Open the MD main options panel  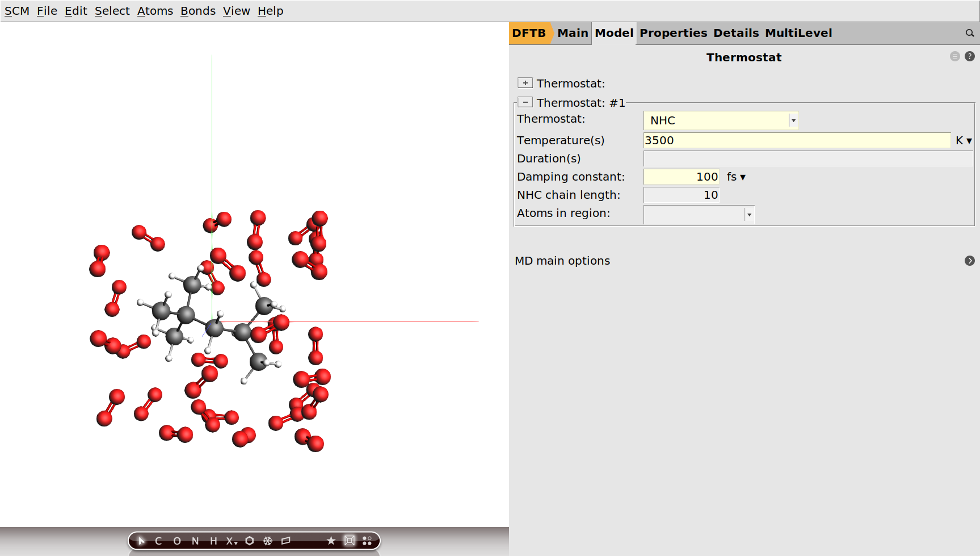tap(970, 261)
